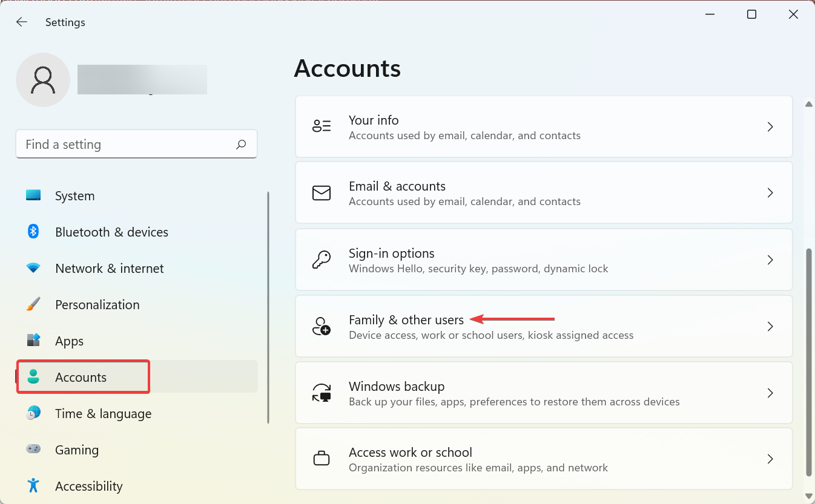Expand Windows backup chevron
This screenshot has width=815, height=504.
[x=770, y=393]
